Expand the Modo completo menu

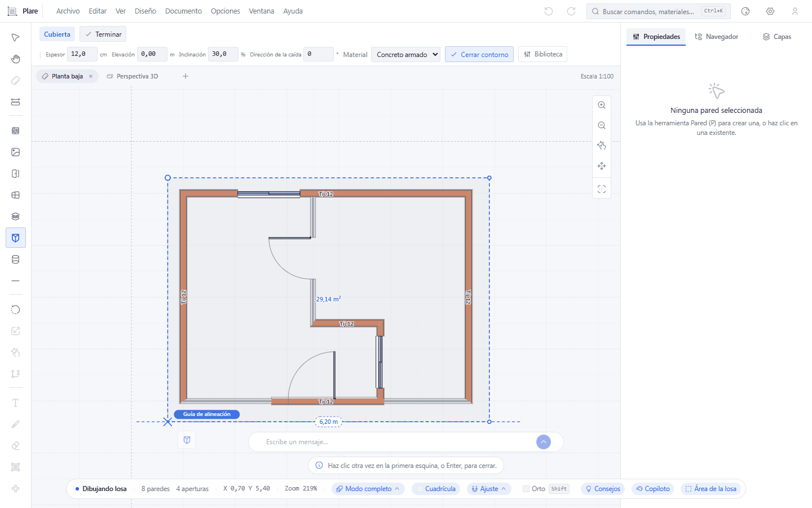368,489
